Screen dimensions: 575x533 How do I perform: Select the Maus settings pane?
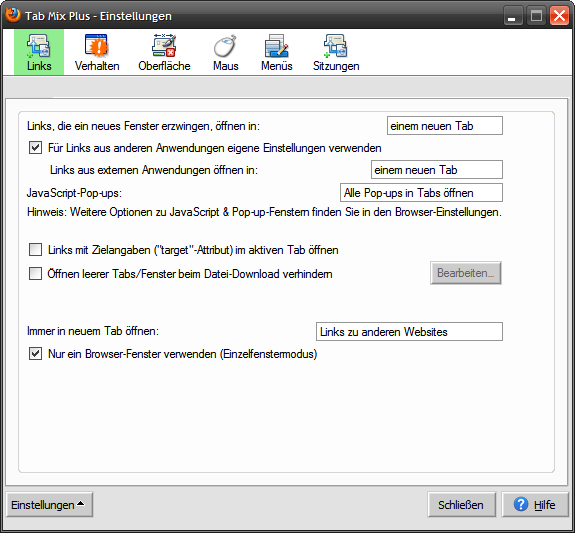[226, 52]
